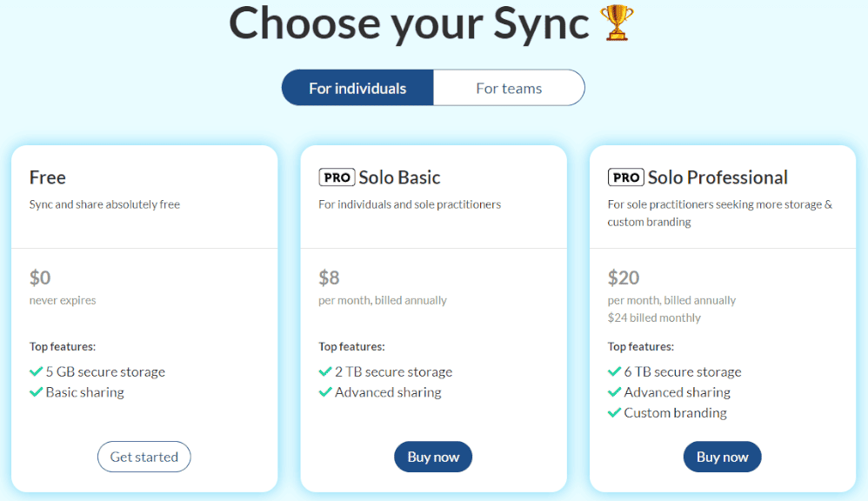Image resolution: width=868 pixels, height=501 pixels.
Task: Click checkmark beside 2 TB secure storage
Action: tap(325, 371)
